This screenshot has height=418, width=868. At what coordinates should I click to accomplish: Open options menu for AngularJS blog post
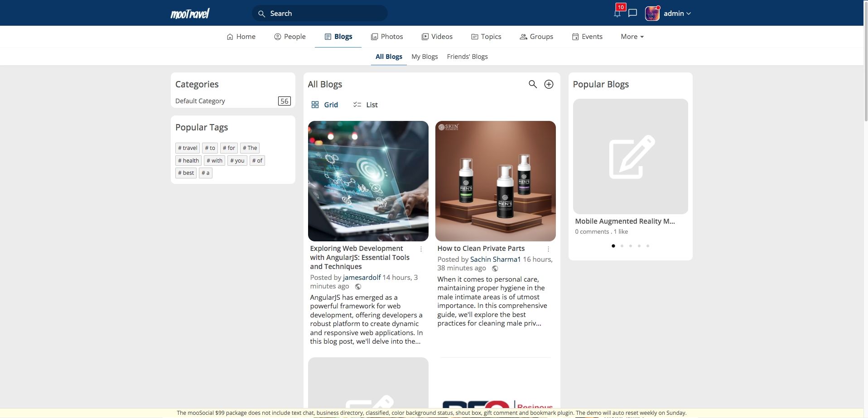(x=421, y=249)
